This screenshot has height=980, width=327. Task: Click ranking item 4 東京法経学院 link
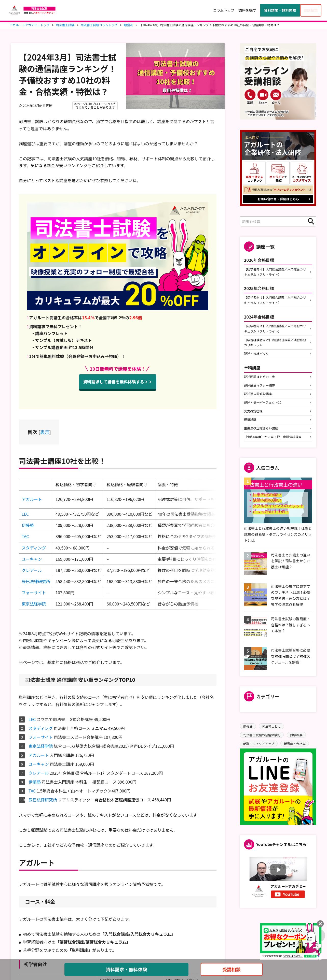point(41,746)
